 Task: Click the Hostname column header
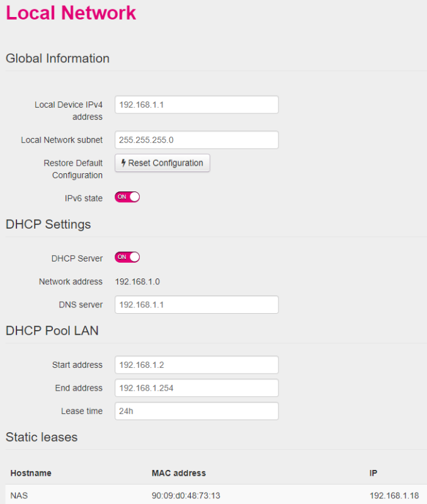click(31, 473)
